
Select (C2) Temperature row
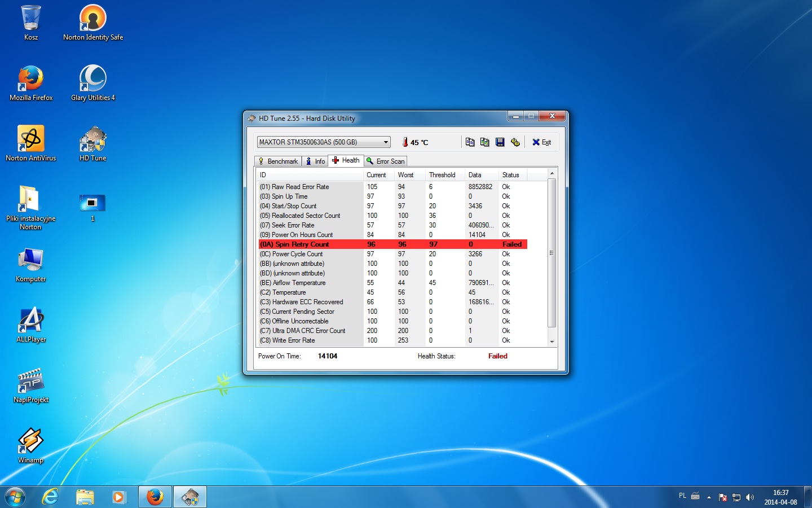[392, 292]
